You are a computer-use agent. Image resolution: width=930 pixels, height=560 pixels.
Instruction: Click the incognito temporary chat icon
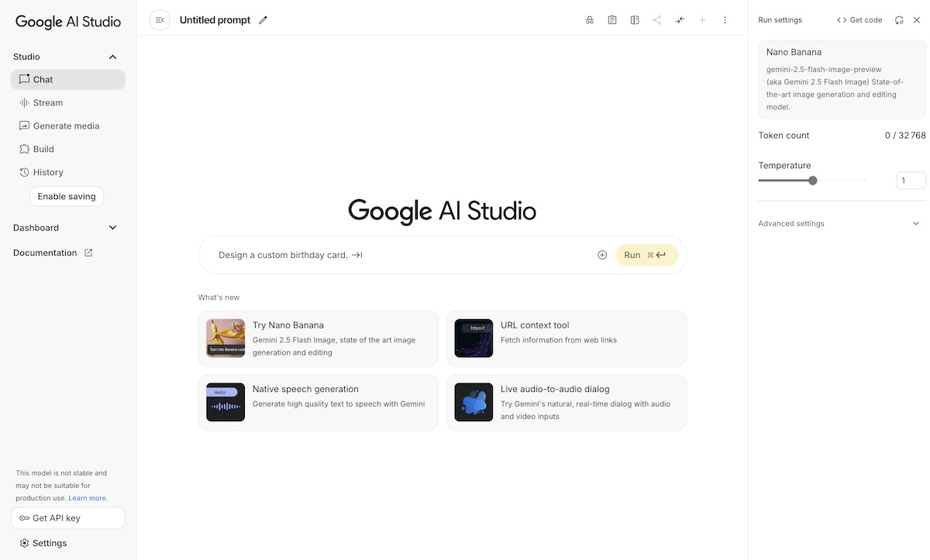click(589, 19)
